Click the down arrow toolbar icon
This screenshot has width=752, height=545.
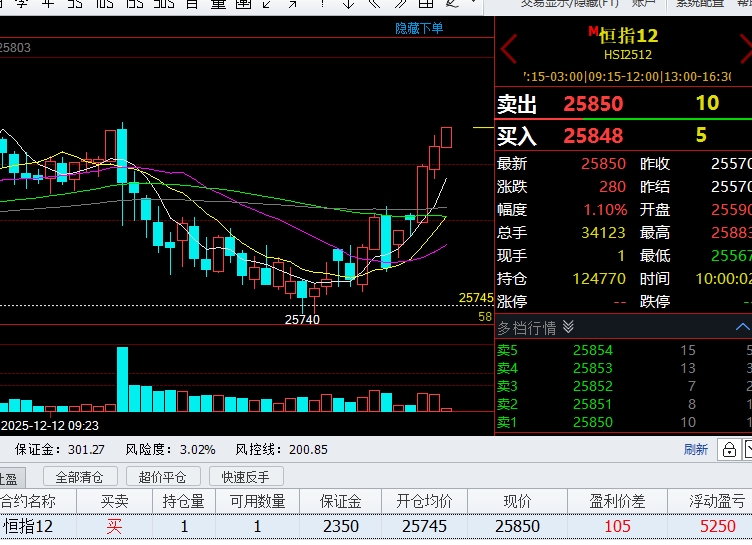pos(349,4)
